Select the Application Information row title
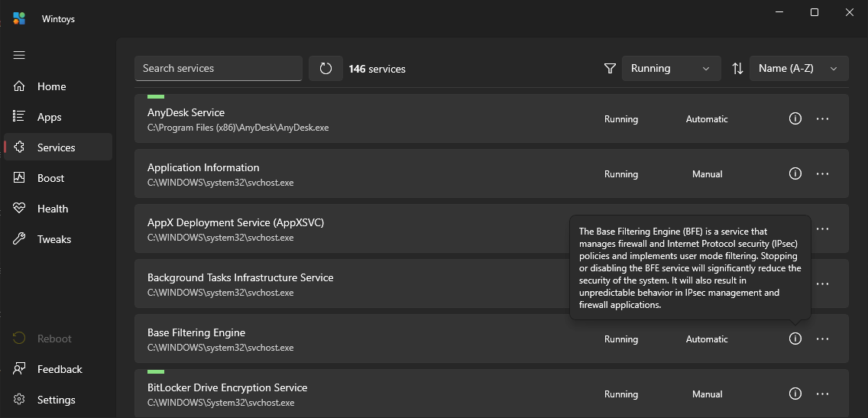 click(203, 167)
